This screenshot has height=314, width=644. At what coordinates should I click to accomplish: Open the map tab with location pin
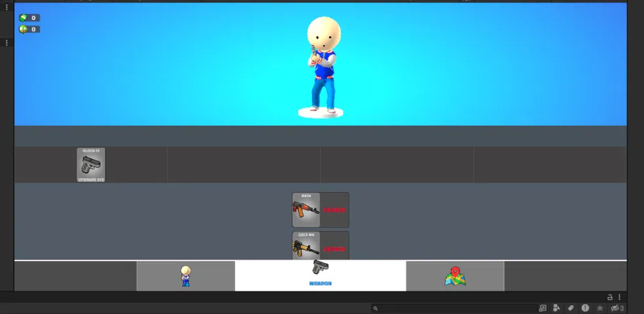[x=455, y=276]
